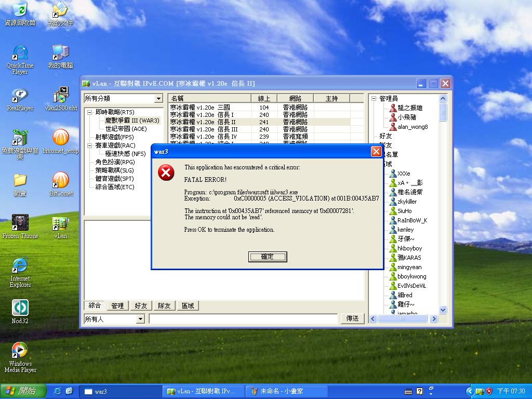The image size is (532, 399).
Task: Select 體育遊戲(SPT) in the game tree
Action: pos(114,179)
